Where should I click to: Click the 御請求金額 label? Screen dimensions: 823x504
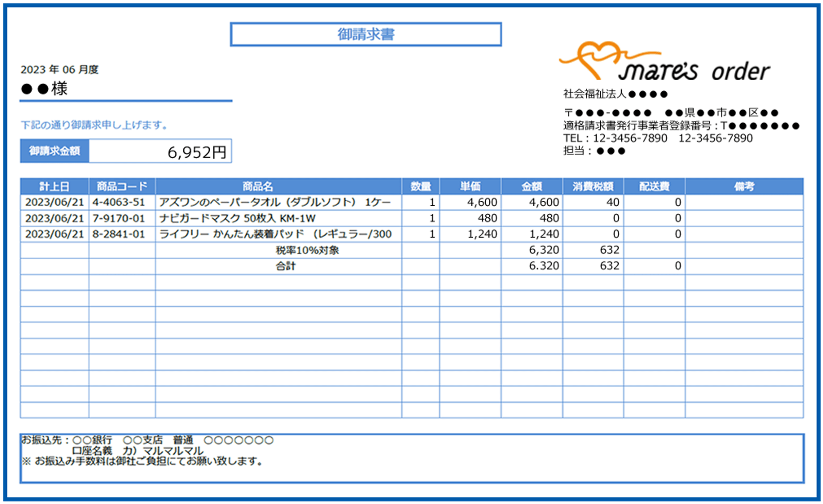pyautogui.click(x=55, y=151)
